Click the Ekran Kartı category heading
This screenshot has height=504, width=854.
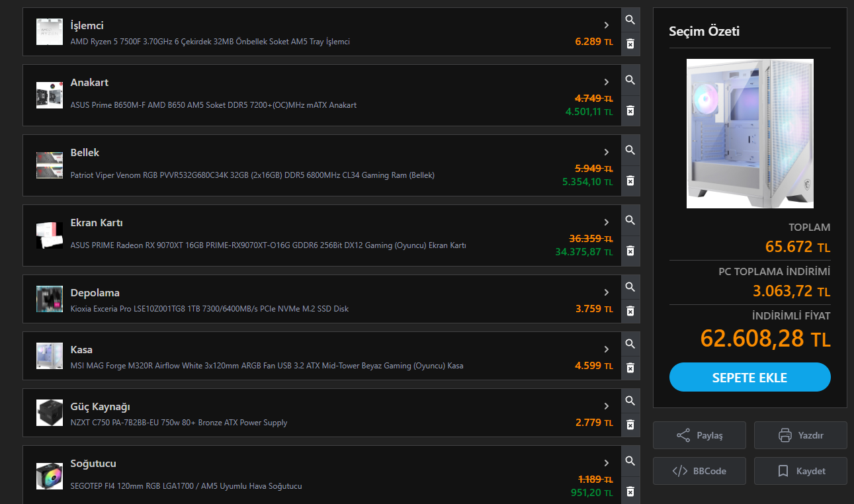pyautogui.click(x=97, y=223)
